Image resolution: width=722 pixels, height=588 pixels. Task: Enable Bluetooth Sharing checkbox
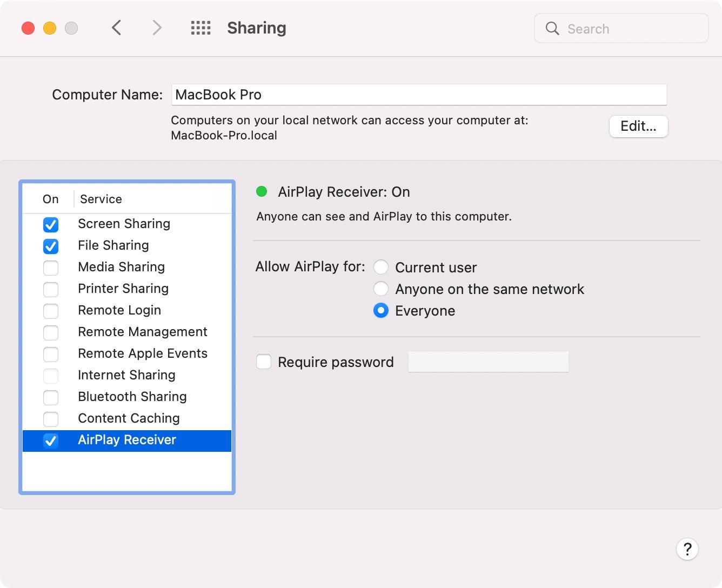(51, 397)
